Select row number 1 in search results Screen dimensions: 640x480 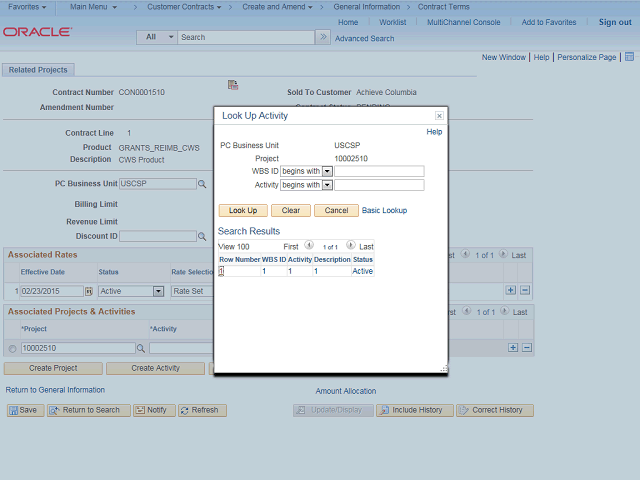pos(221,271)
